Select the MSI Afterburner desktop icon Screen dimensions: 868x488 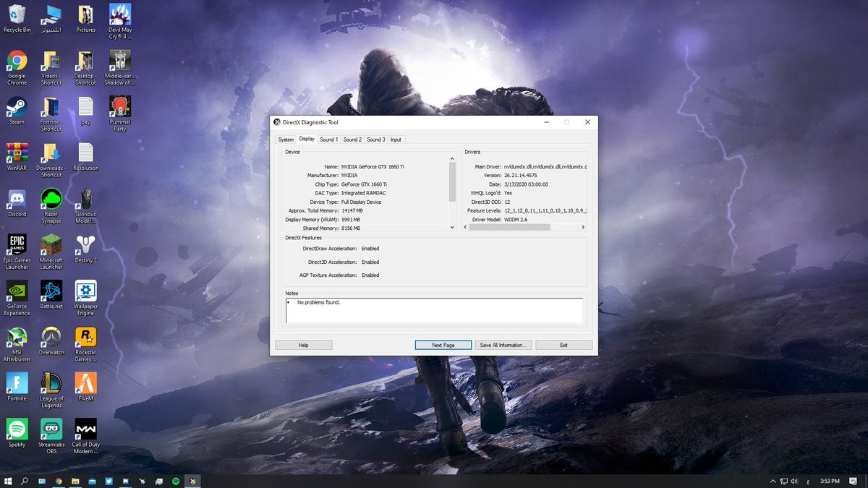[17, 344]
